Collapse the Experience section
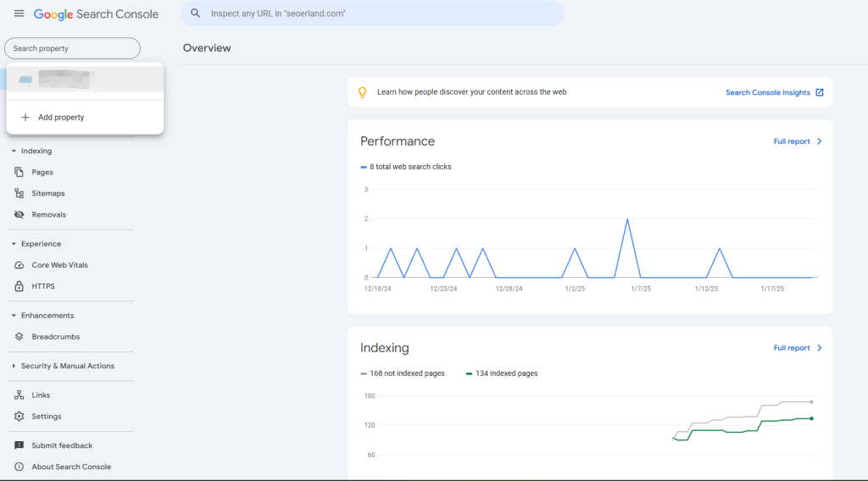 click(x=14, y=244)
